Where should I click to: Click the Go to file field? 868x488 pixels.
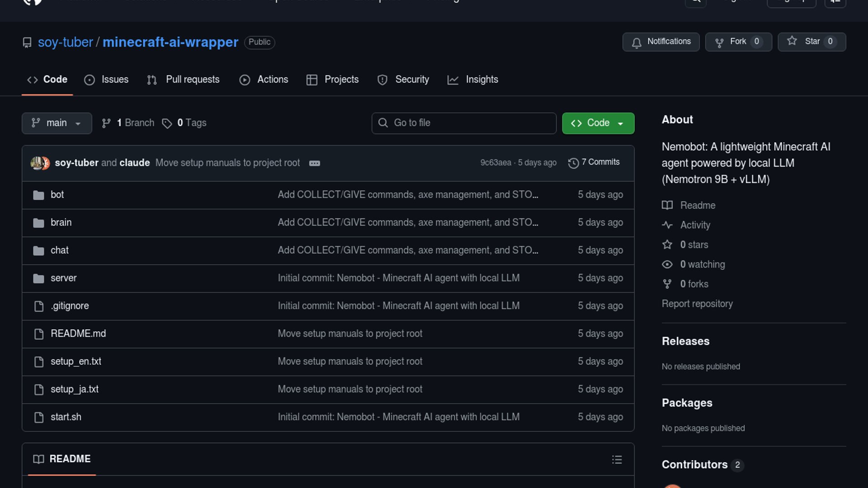point(463,123)
